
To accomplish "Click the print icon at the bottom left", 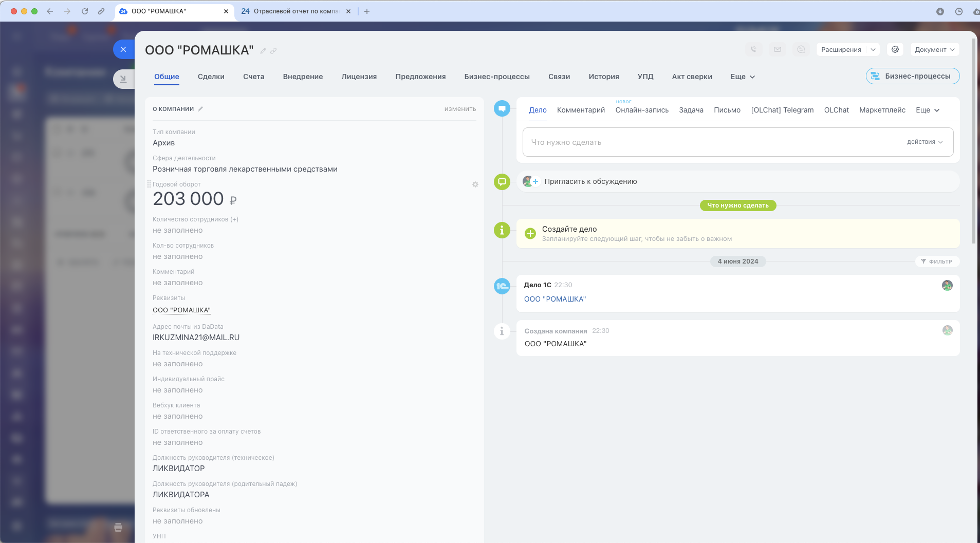I will pyautogui.click(x=118, y=527).
